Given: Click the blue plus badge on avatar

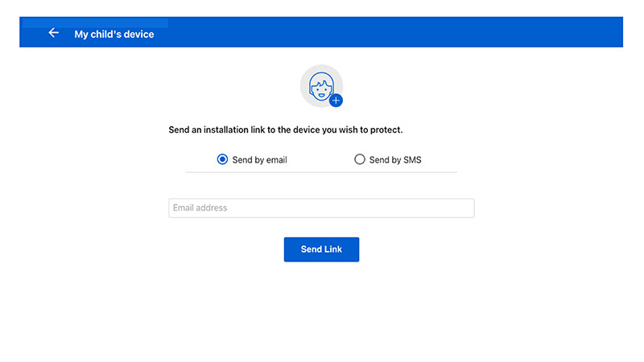Looking at the screenshot, I should tap(336, 100).
